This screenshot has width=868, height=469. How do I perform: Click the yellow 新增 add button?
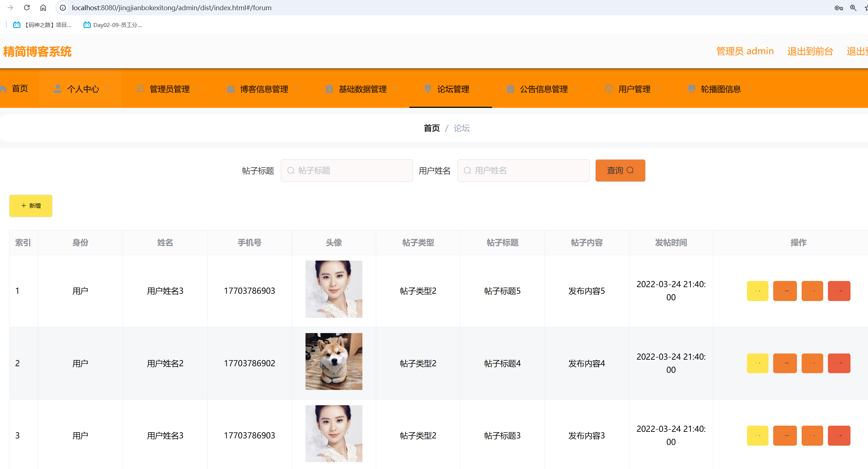tap(31, 206)
